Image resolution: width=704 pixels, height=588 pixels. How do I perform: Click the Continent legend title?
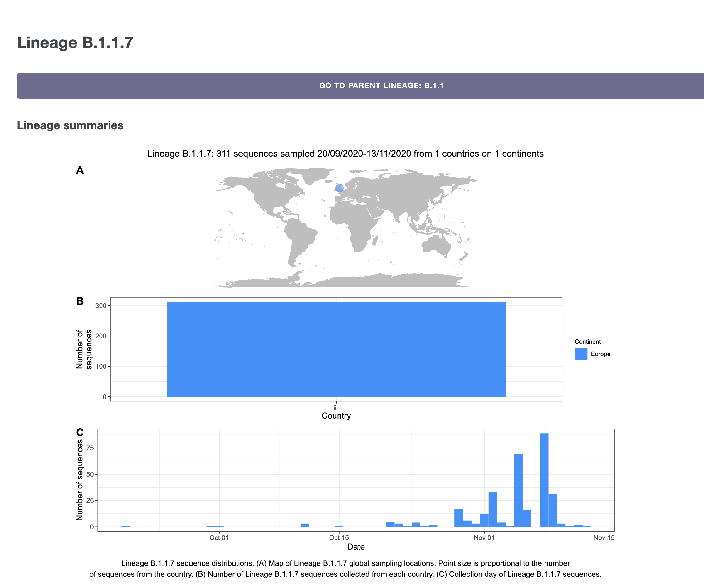[x=588, y=342]
